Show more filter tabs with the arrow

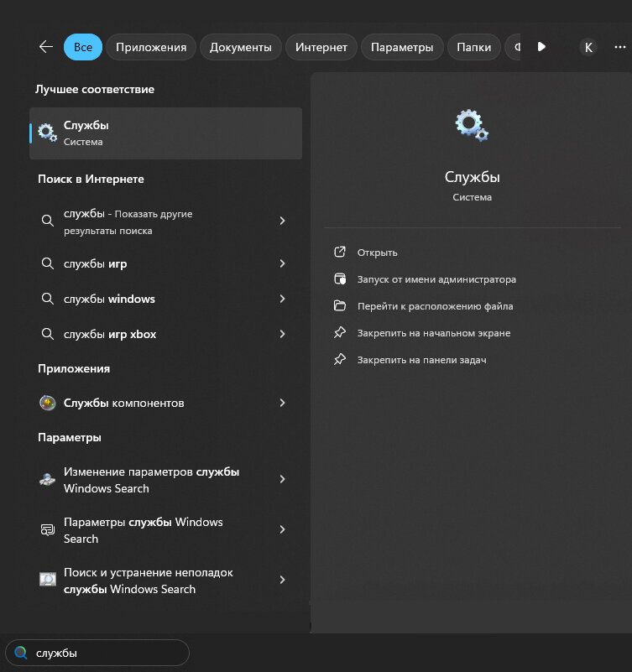click(541, 47)
